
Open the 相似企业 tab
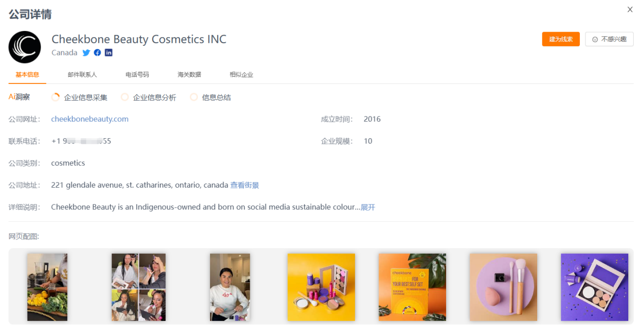coord(241,75)
